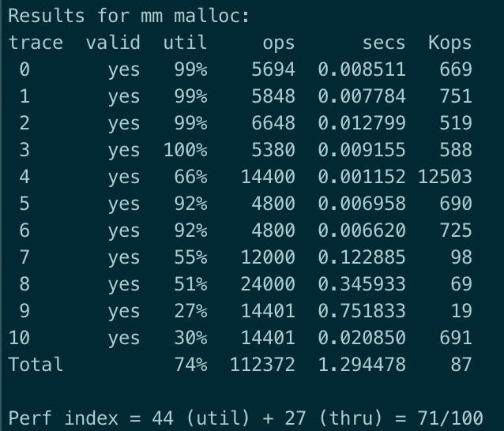
Task: Click the 100% util value in trace 3
Action: (x=185, y=150)
